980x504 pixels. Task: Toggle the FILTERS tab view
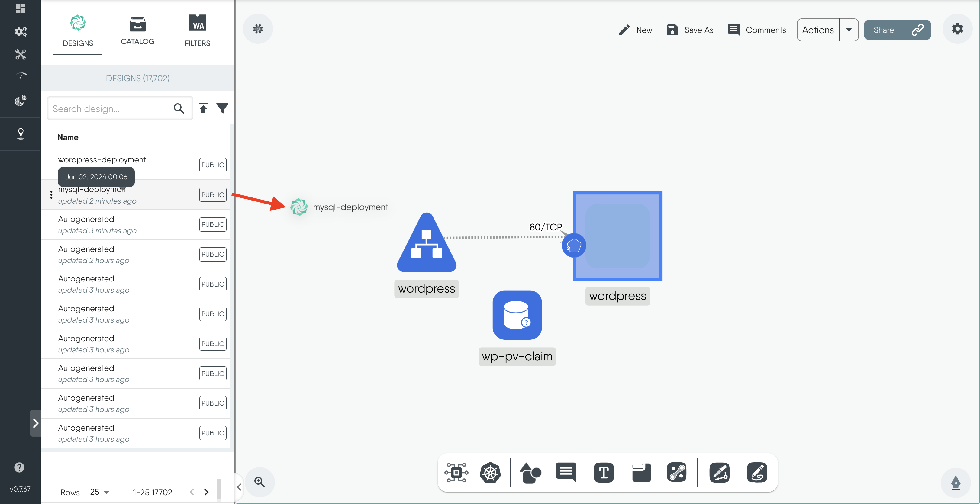point(197,30)
